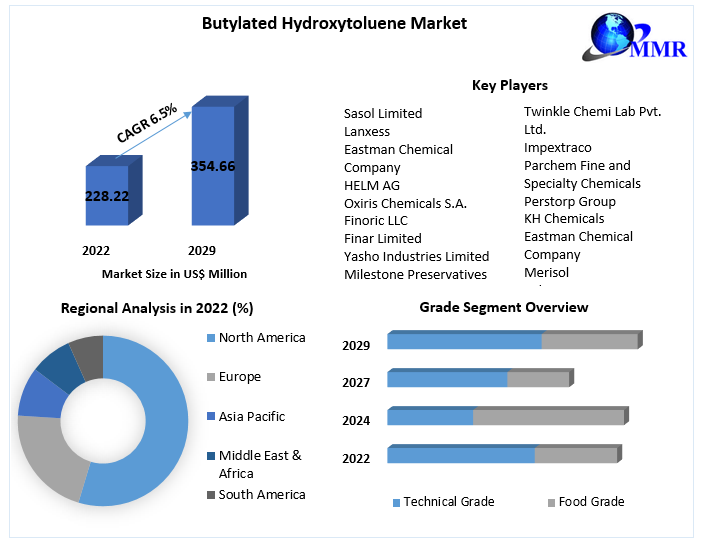This screenshot has height=544, width=706.
Task: Click the Butylated Hydroxytoluene Market title
Action: tap(335, 23)
